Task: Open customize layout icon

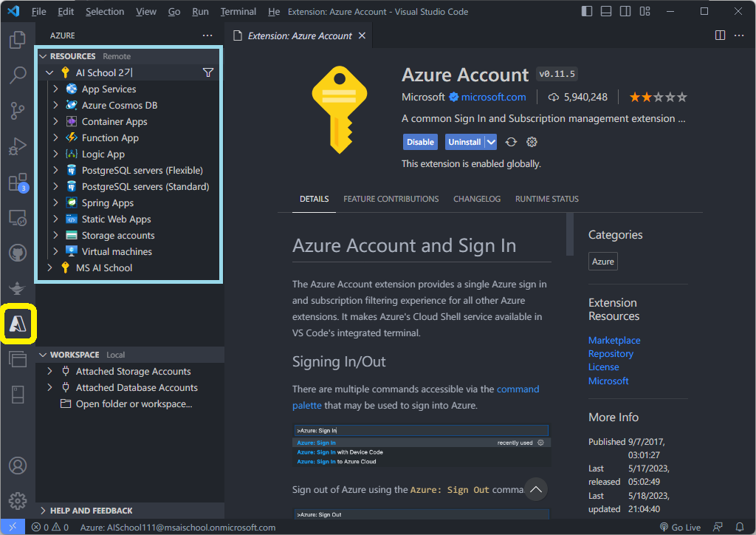Action: pyautogui.click(x=645, y=11)
